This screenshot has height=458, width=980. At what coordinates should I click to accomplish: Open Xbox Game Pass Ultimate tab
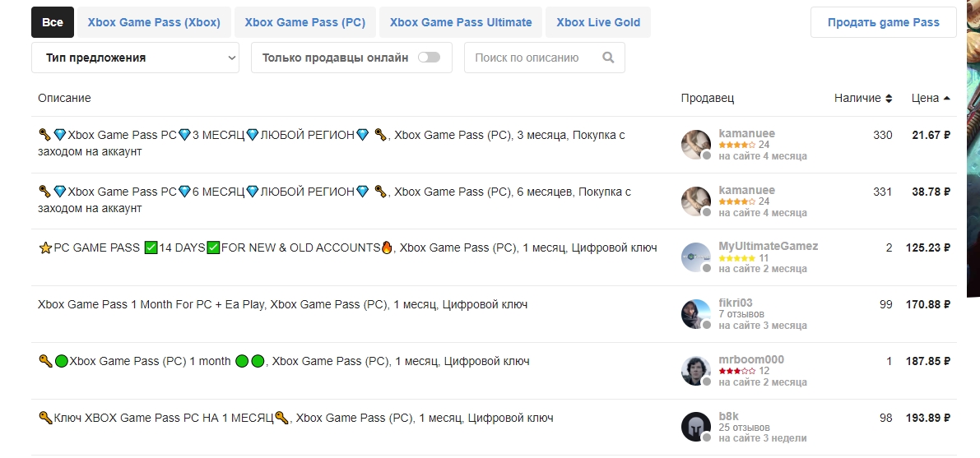tap(461, 22)
